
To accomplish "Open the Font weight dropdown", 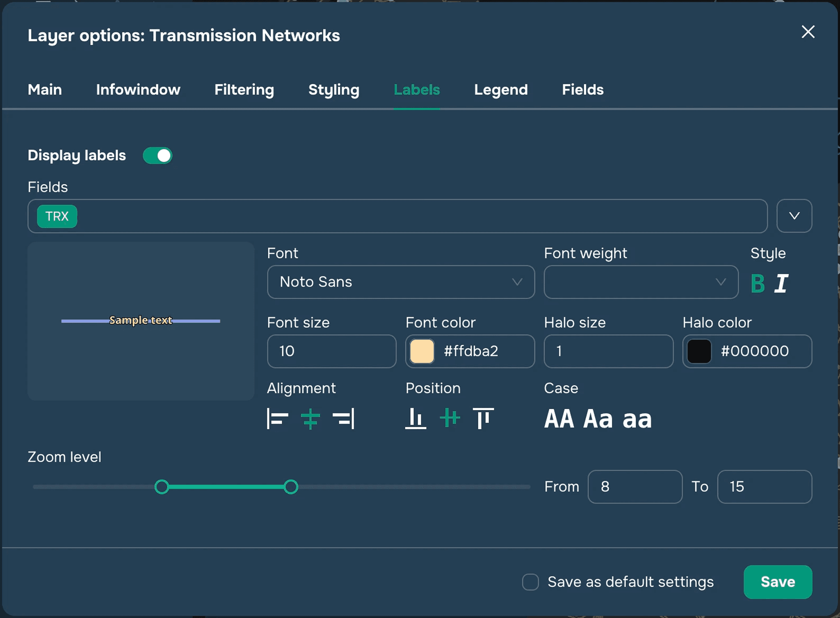I will [641, 282].
